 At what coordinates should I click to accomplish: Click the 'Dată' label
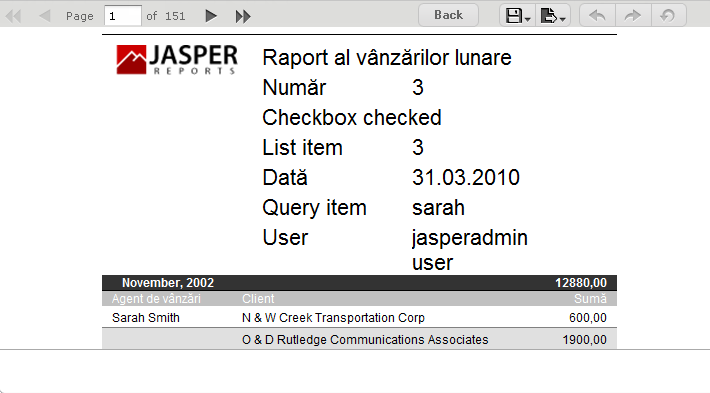pos(285,177)
